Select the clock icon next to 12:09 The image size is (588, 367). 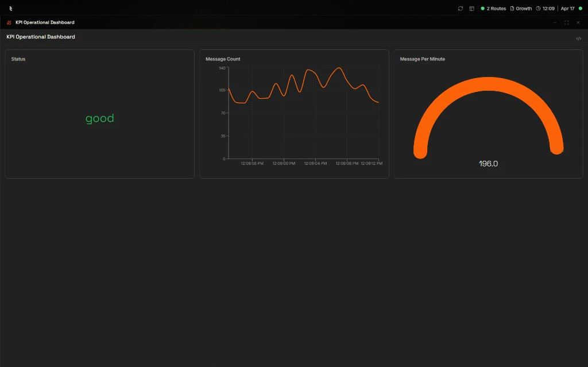tap(537, 9)
